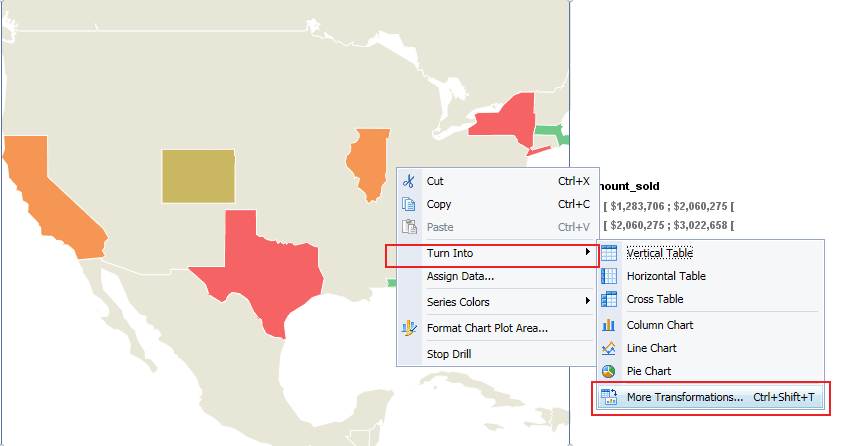
Task: Click legend range $2,060,275 ; $3,022,658
Action: click(x=669, y=225)
